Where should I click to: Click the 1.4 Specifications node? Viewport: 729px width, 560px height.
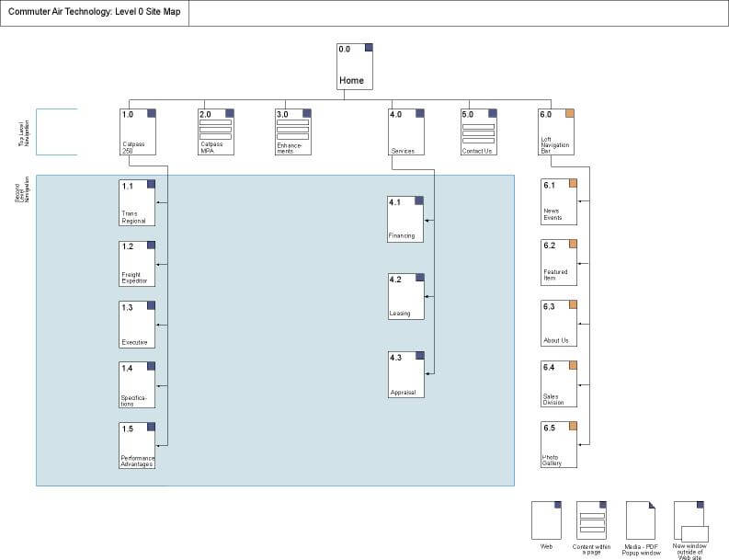coord(137,384)
